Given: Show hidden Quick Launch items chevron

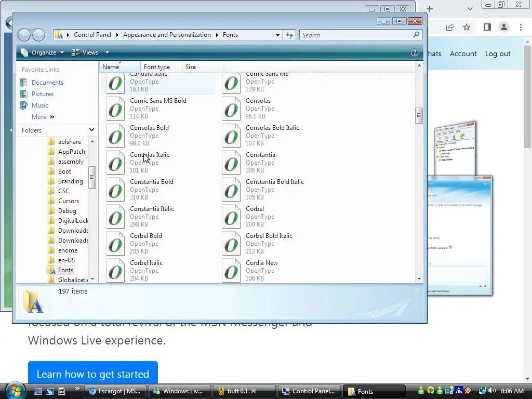Looking at the screenshot, I should click(x=77, y=389).
